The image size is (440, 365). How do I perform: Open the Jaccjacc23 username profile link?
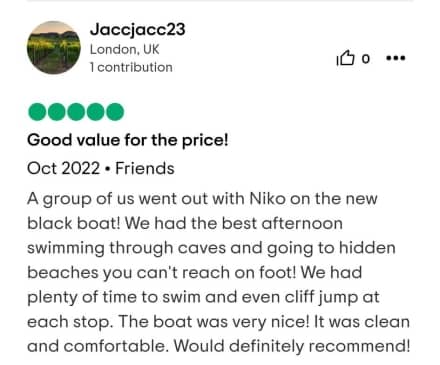[137, 29]
